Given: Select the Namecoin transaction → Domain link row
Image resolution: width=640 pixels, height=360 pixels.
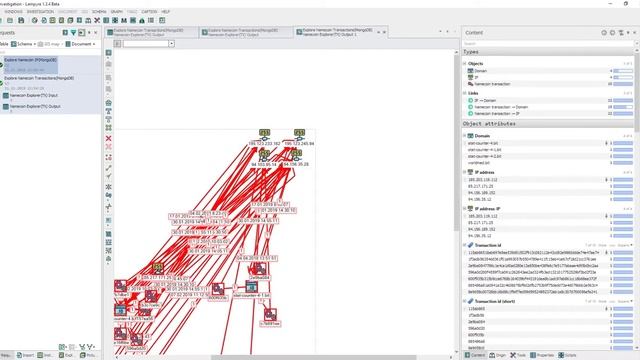Looking at the screenshot, I should tap(548, 107).
